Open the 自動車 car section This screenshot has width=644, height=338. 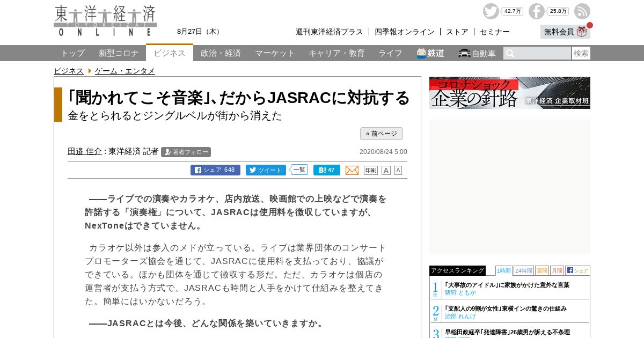coord(477,53)
